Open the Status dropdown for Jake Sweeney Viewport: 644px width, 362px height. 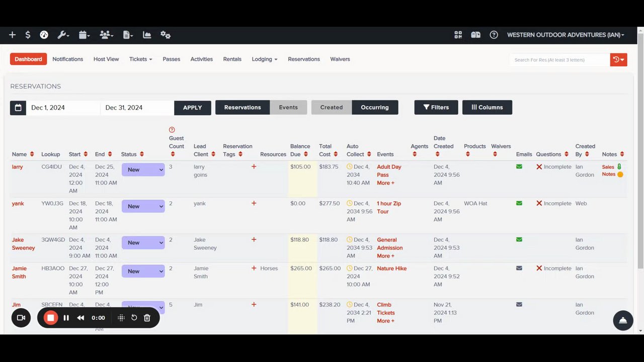[x=143, y=242]
